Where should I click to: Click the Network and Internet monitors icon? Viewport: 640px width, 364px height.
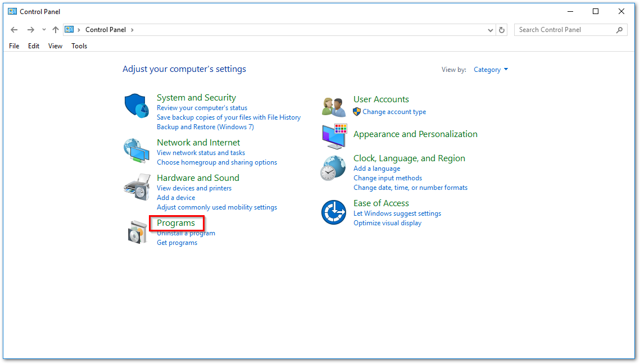pos(137,151)
